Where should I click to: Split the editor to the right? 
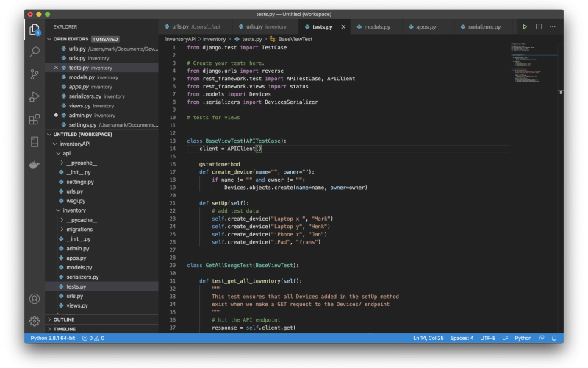539,26
